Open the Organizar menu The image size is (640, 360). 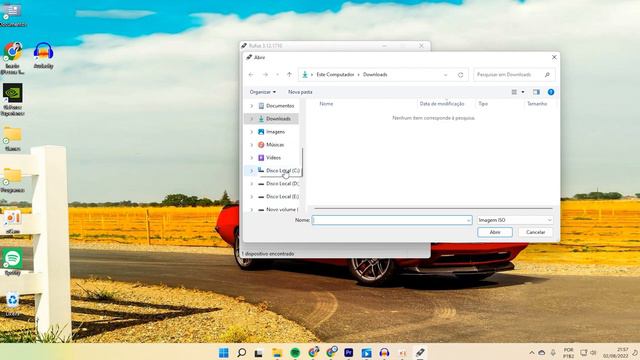262,92
